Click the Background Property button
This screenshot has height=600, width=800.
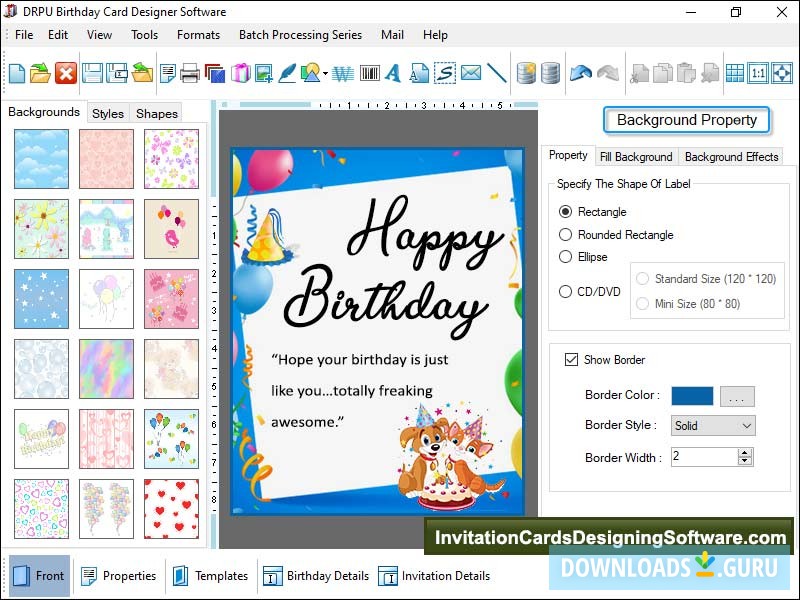point(687,120)
